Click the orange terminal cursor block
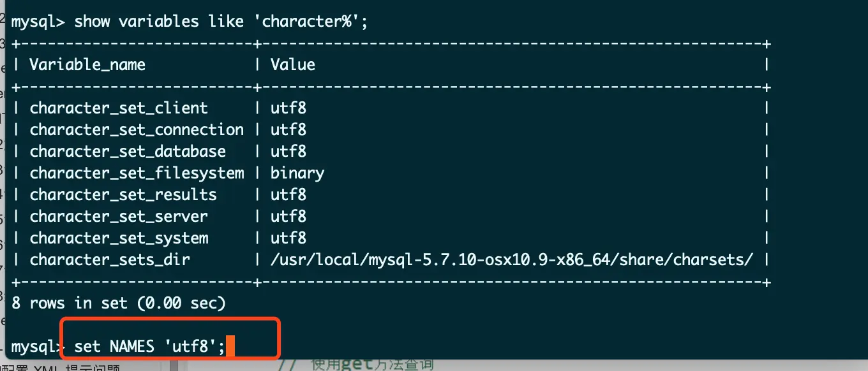 pos(231,347)
